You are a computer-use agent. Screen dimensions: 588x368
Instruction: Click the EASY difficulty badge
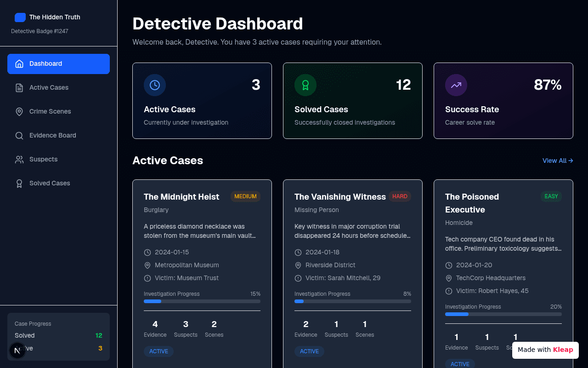(x=551, y=196)
